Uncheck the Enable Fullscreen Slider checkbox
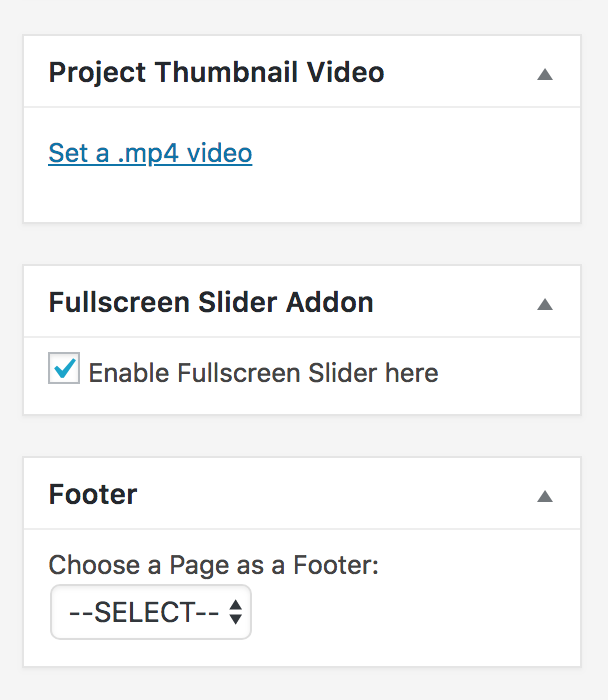Image resolution: width=608 pixels, height=700 pixels. (x=64, y=371)
